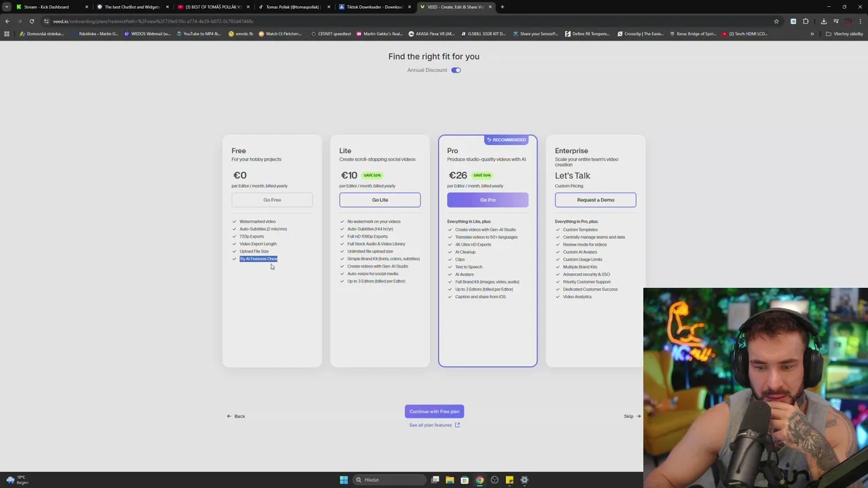Screen dimensions: 868x488
Task: Open weather widget showing 10°C
Action: 17,480
